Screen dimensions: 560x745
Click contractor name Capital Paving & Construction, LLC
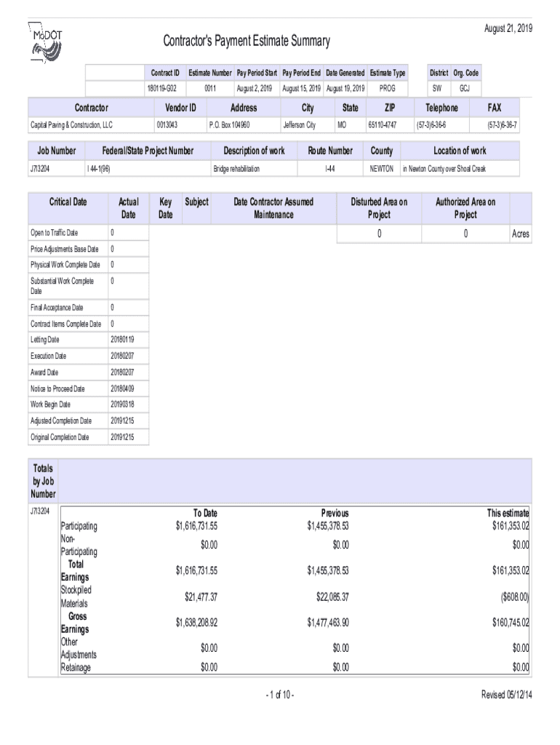click(x=71, y=125)
